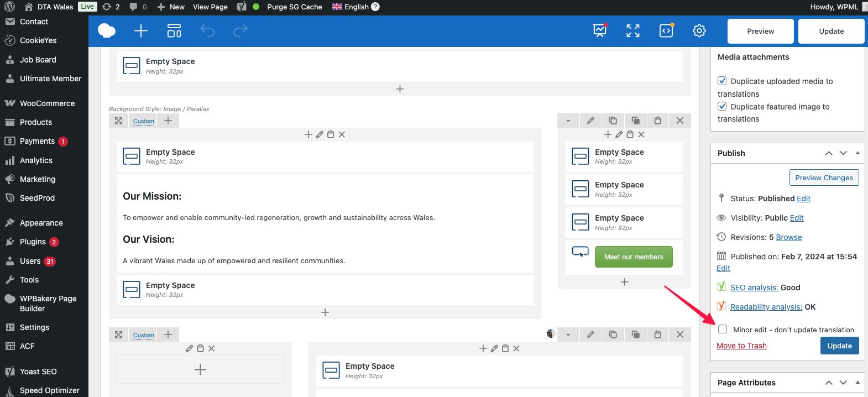Viewport: 868px width, 397px height.
Task: Toggle fullscreen mode icon
Action: tap(633, 31)
